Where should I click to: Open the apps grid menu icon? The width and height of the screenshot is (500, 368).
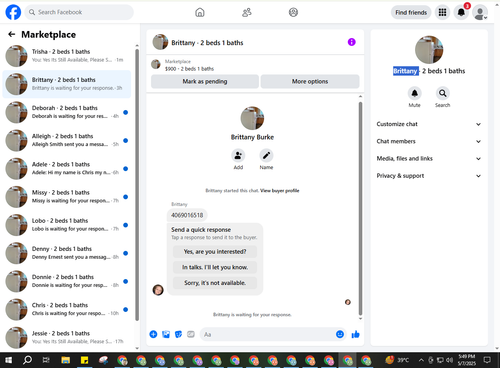coord(442,13)
